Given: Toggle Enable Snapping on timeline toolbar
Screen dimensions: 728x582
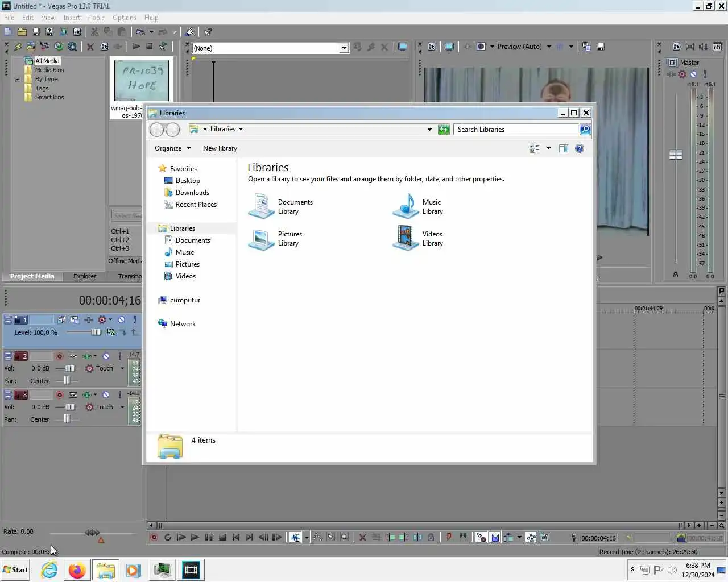Looking at the screenshot, I should coord(481,537).
